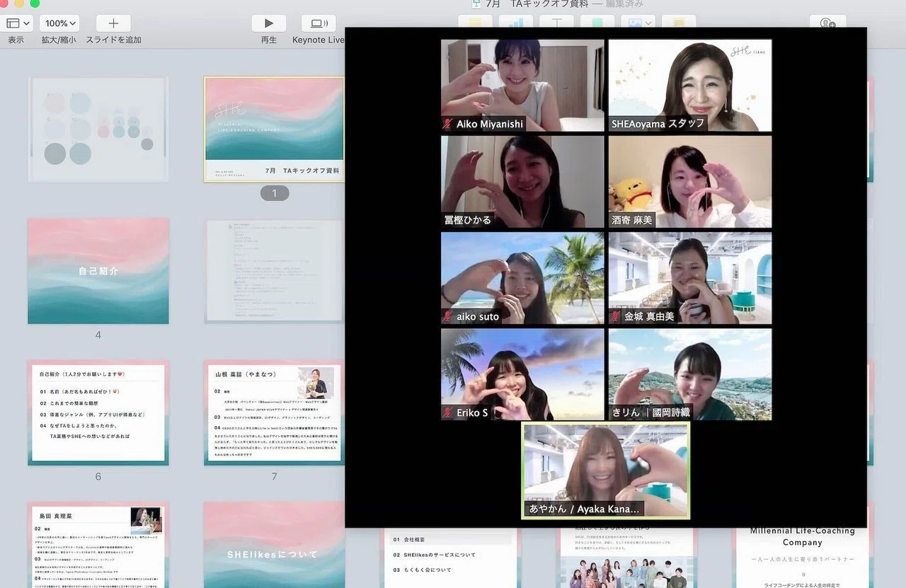Click slide number label 4
Image resolution: width=906 pixels, height=588 pixels.
[x=98, y=335]
